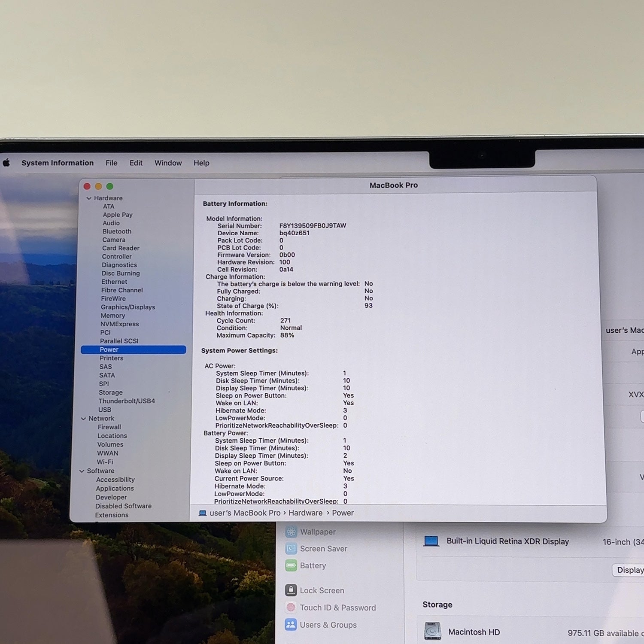Select Accessibility under Software
Viewport: 644px width, 644px height.
[115, 480]
